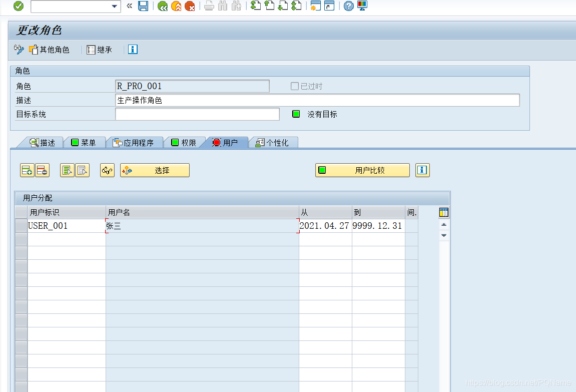Go to last page icon
This screenshot has width=576, height=392.
296,6
